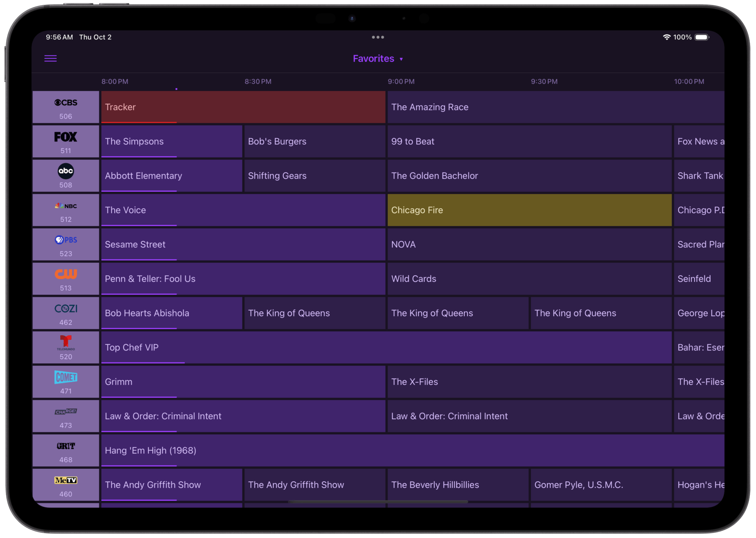Image resolution: width=756 pixels, height=538 pixels.
Task: Select 9:30 PM The King of Queens
Action: pos(601,313)
